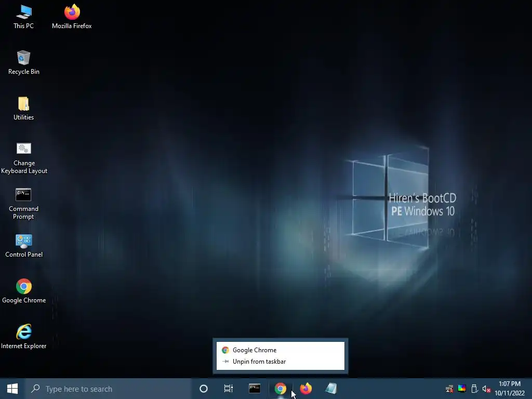Open the Utilities folder
Image resolution: width=532 pixels, height=399 pixels.
(23, 109)
